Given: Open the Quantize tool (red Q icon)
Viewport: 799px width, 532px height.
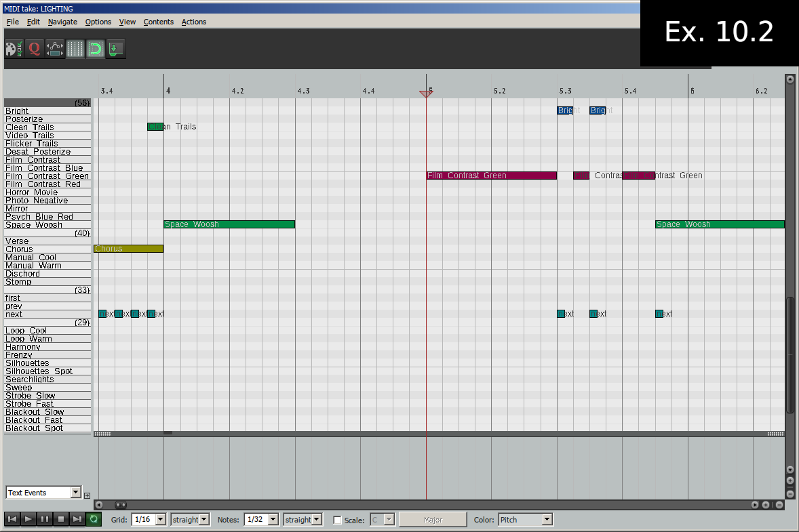Looking at the screenshot, I should (34, 49).
